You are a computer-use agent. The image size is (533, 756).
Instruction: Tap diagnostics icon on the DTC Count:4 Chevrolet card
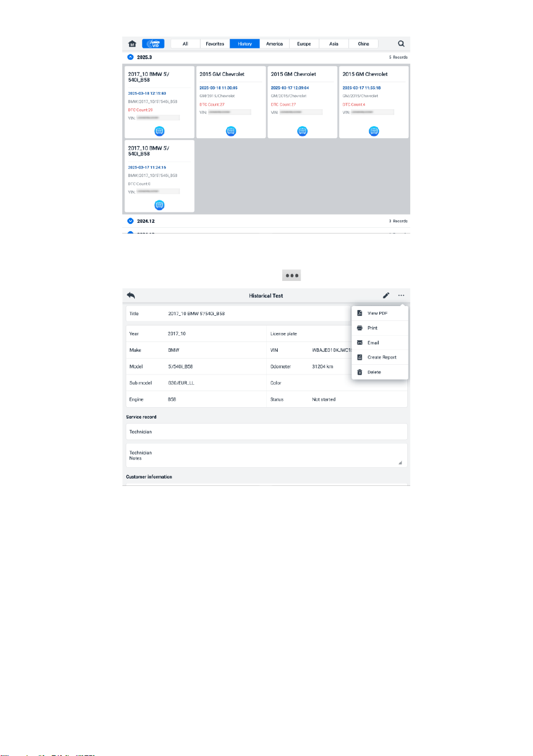pos(374,131)
